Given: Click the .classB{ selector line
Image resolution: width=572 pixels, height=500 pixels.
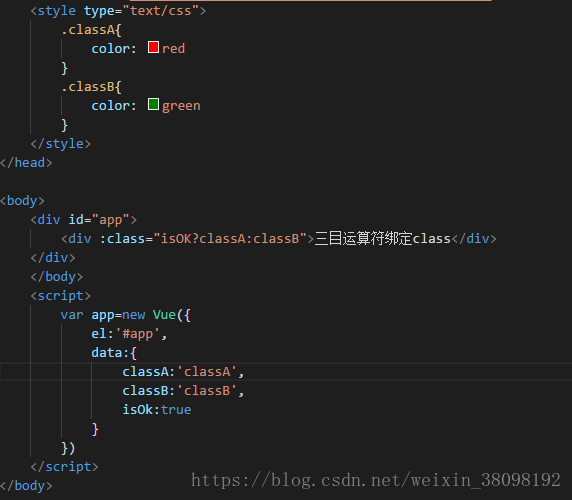Looking at the screenshot, I should pyautogui.click(x=91, y=87).
